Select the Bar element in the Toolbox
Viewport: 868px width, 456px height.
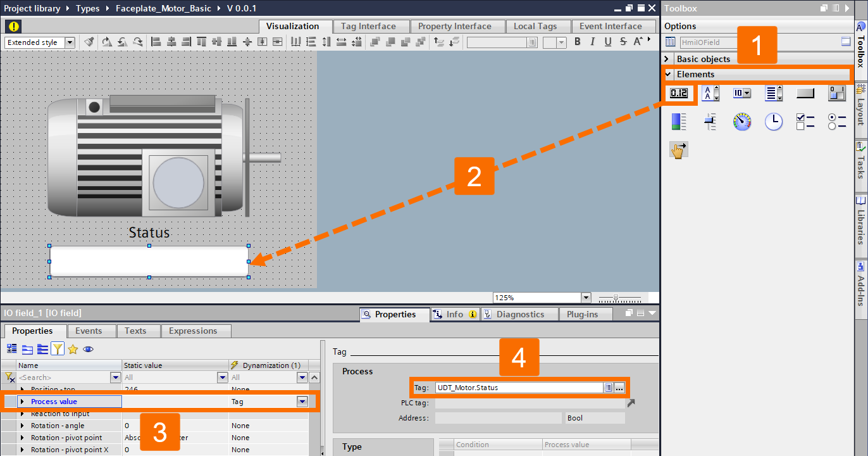[679, 122]
